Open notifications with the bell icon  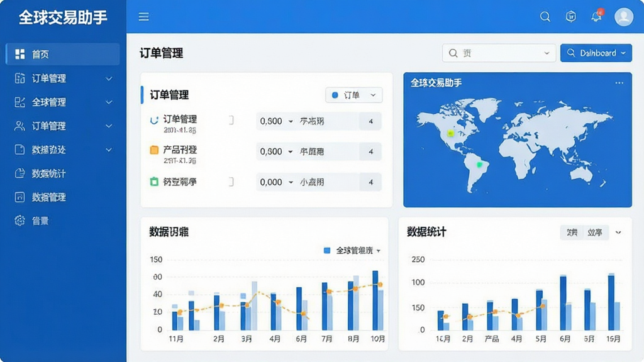[596, 16]
